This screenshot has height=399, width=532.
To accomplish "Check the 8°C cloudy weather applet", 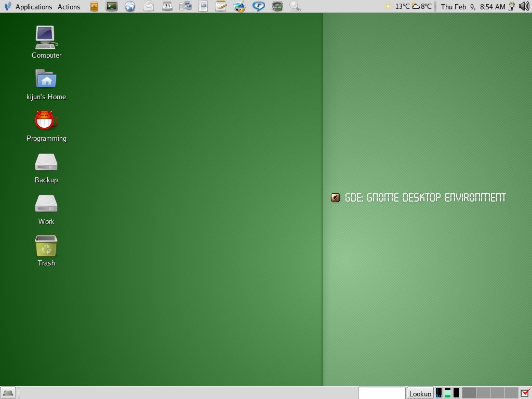I will pyautogui.click(x=422, y=6).
